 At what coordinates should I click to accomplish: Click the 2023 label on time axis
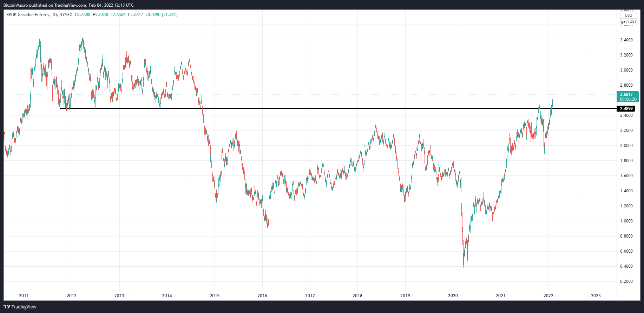[x=596, y=296]
